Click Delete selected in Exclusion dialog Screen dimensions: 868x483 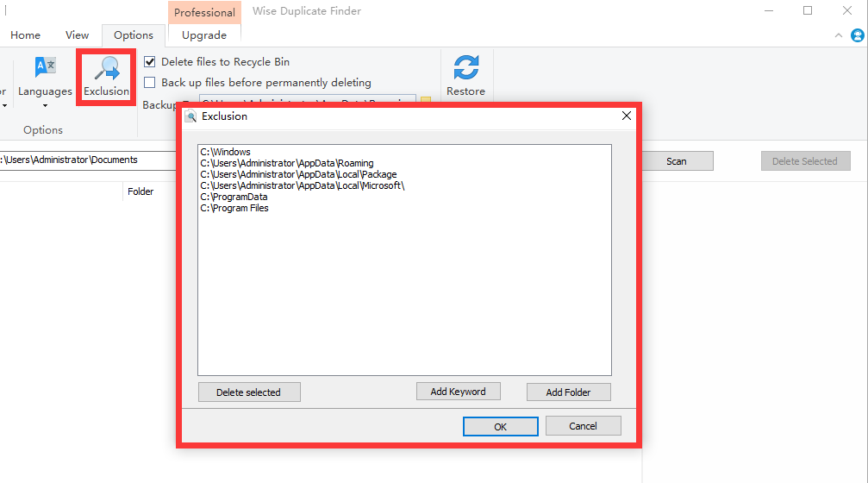[249, 392]
